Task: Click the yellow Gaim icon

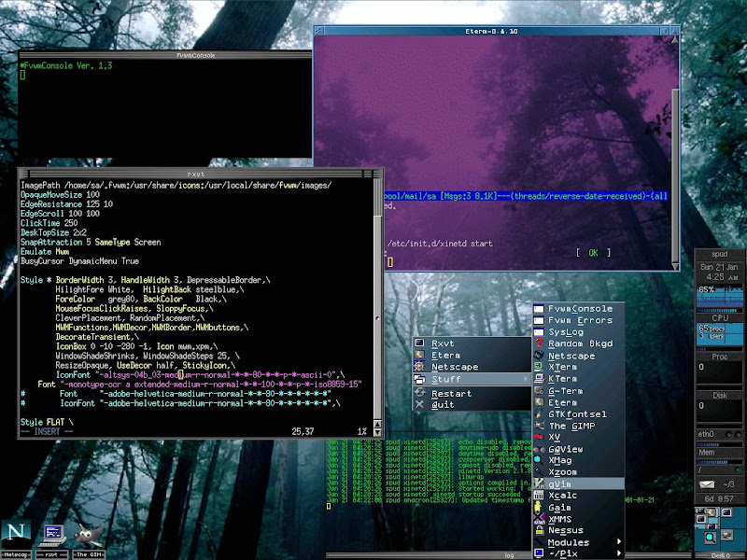Action: pos(539,507)
